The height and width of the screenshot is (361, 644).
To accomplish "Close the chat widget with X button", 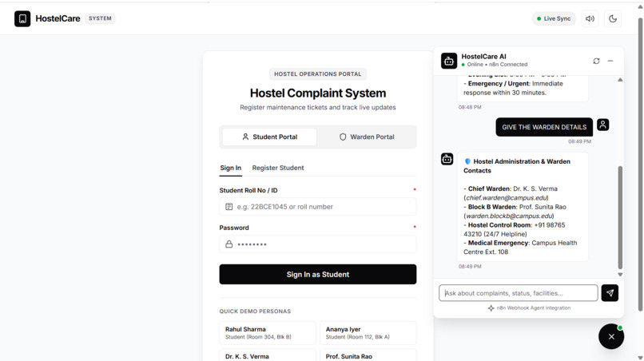I will click(611, 336).
